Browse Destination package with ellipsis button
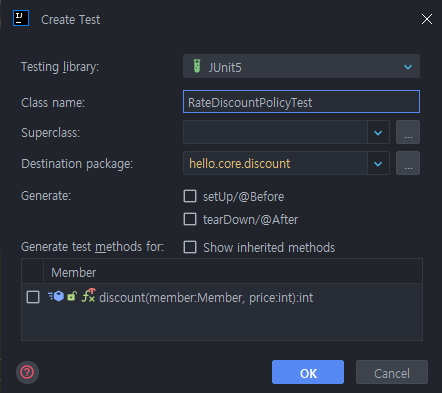The width and height of the screenshot is (442, 393). [x=408, y=163]
